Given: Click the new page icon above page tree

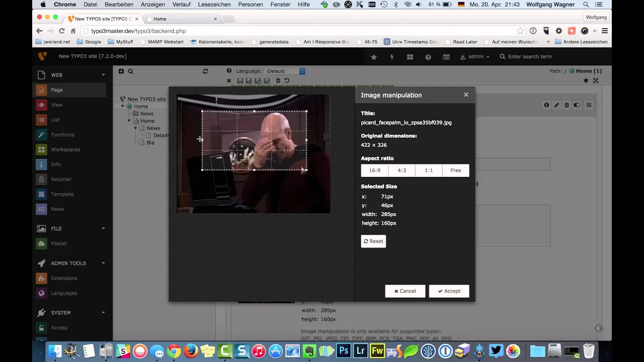Looking at the screenshot, I should [x=121, y=71].
